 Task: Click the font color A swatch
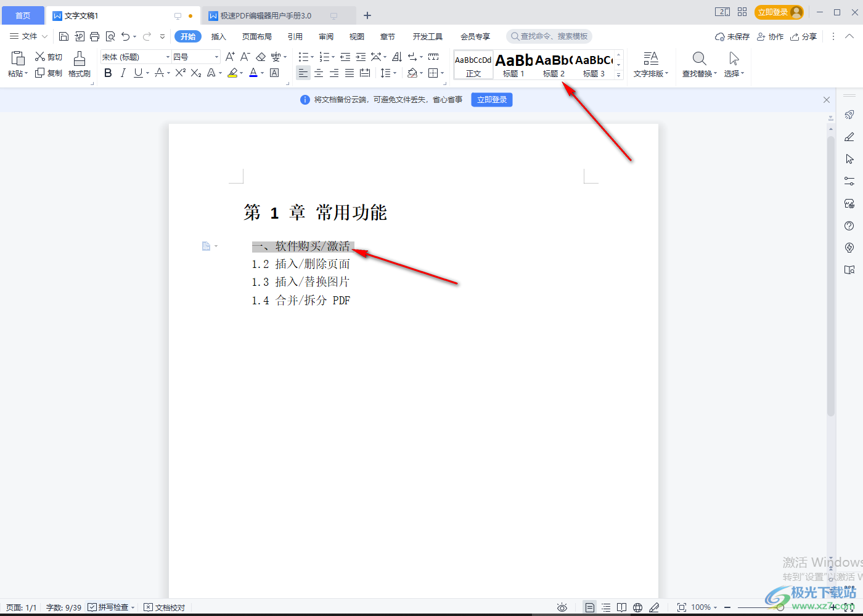(253, 73)
